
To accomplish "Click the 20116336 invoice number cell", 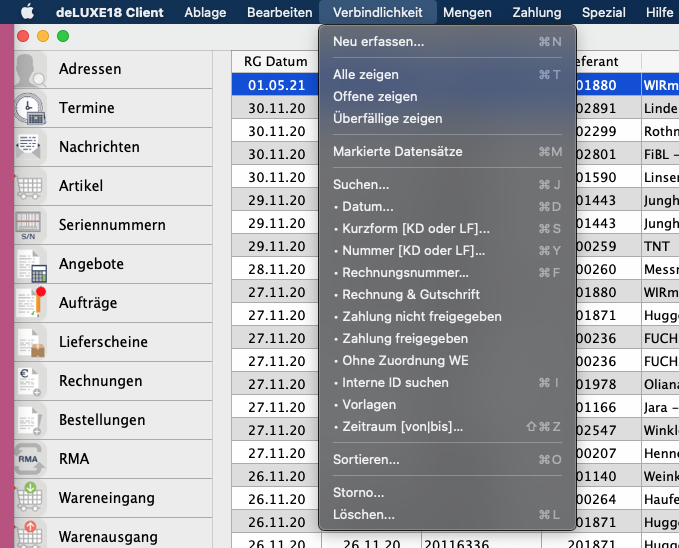I will tap(481, 542).
